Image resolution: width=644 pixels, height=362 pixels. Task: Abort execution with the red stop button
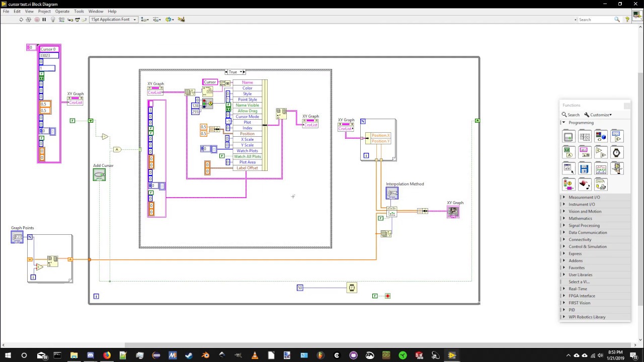point(37,20)
